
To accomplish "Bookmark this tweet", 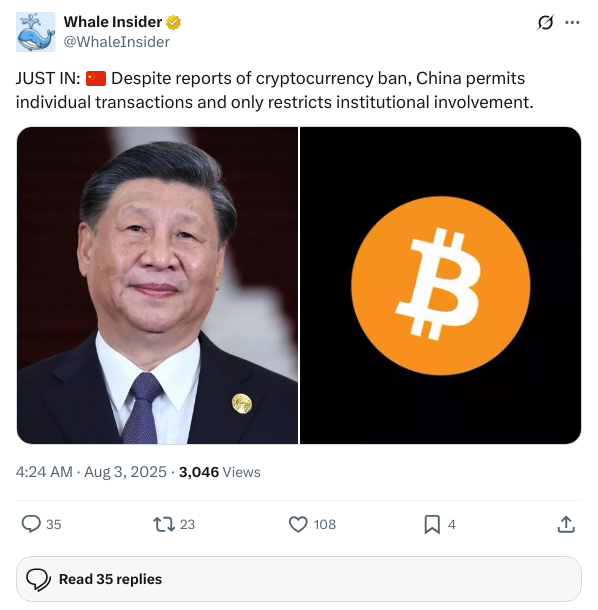I will click(432, 524).
